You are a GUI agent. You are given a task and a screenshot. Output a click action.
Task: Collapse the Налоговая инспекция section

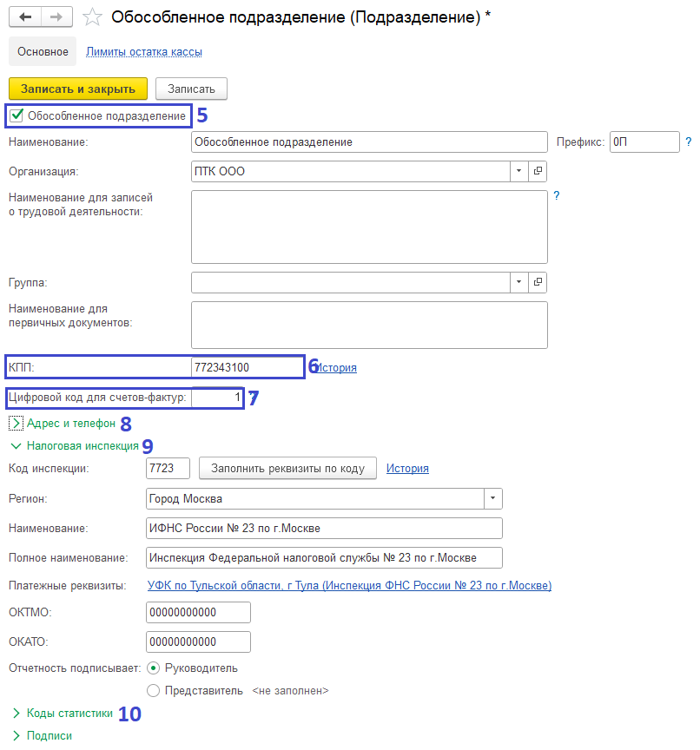tap(17, 446)
